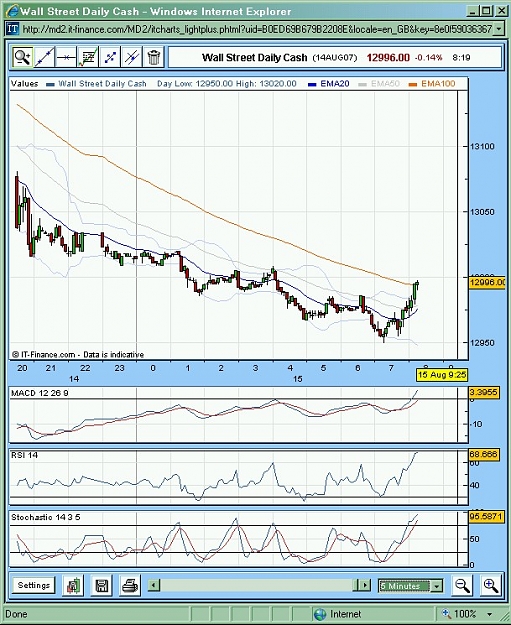Click the address bar URL field
Viewport: 511px width, 625px height.
257,29
